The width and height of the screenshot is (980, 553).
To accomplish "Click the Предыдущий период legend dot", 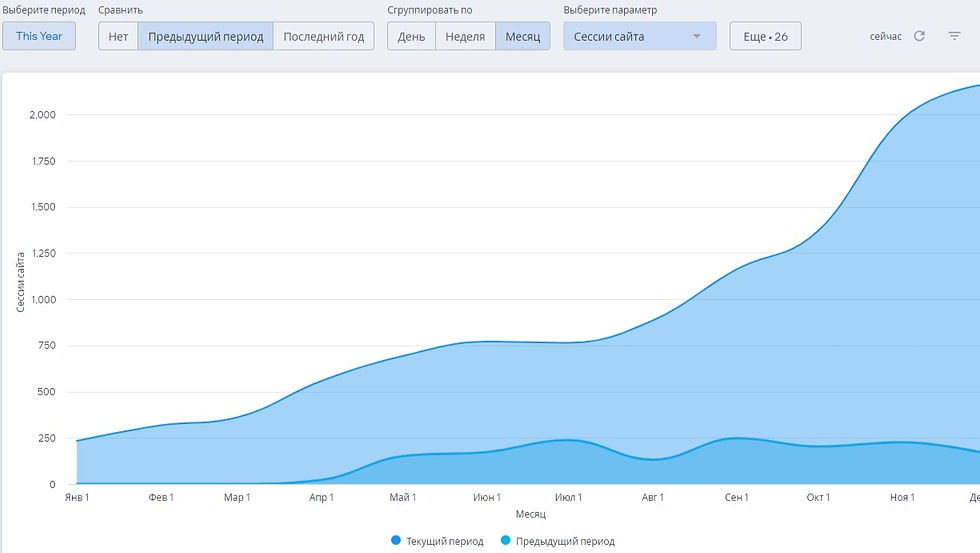I will (x=505, y=541).
